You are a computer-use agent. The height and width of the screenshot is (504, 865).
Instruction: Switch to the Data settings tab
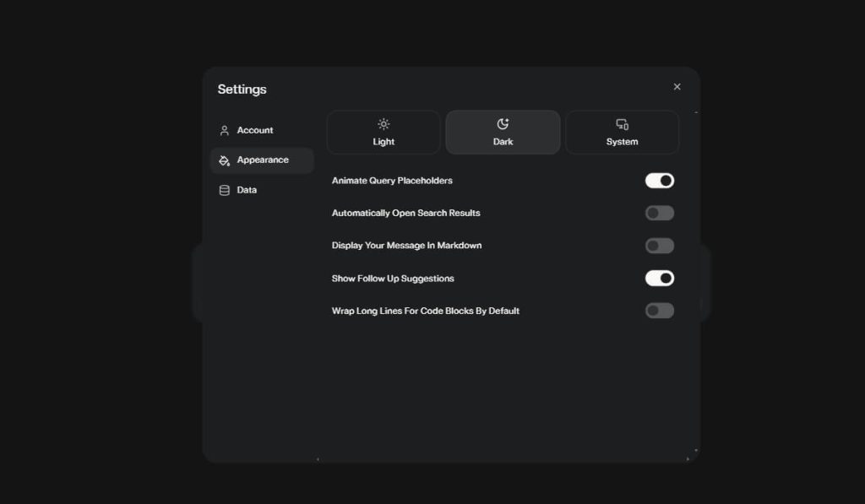(247, 191)
